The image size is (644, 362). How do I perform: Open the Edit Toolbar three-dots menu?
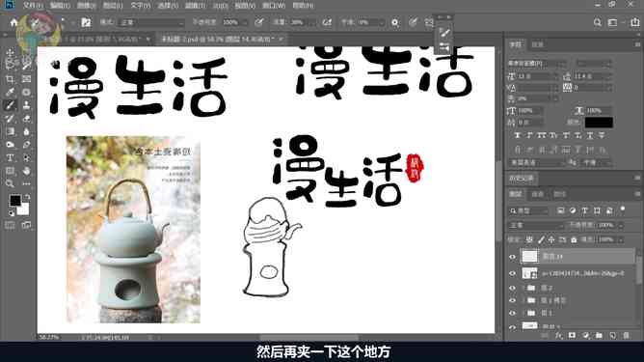(26, 183)
